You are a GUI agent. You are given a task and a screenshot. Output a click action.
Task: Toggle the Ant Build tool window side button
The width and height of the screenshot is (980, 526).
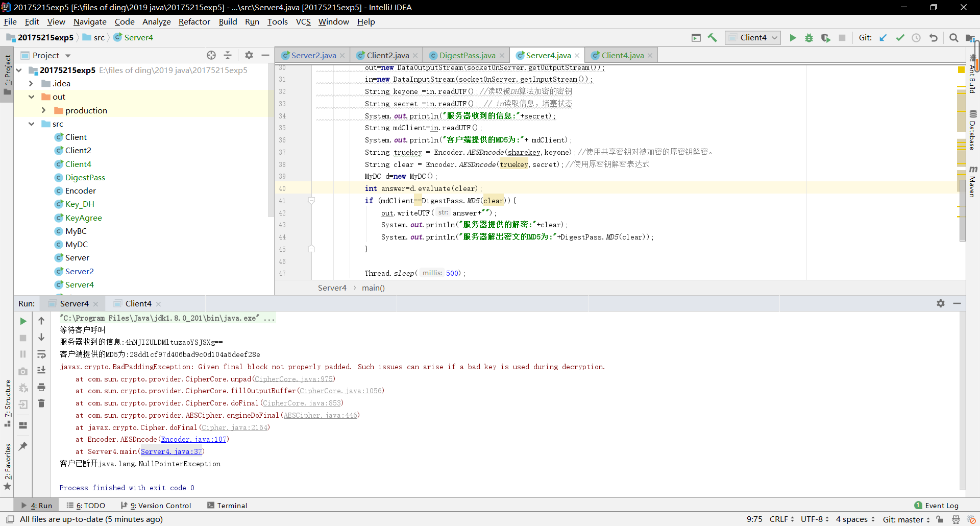coord(973,75)
